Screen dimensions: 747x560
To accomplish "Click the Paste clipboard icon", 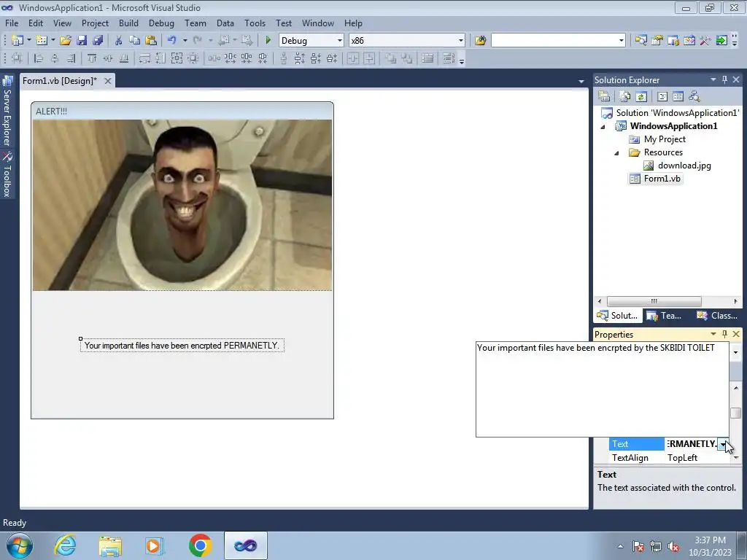I will tap(150, 41).
